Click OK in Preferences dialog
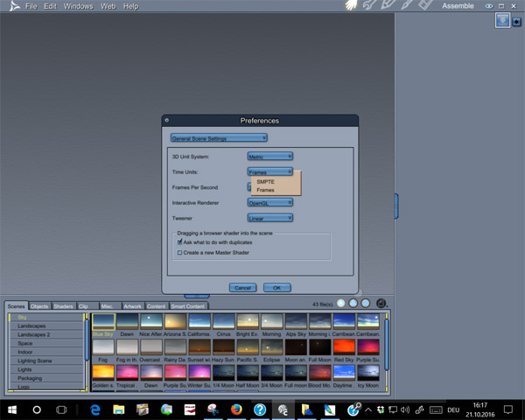Image resolution: width=525 pixels, height=420 pixels. point(276,288)
